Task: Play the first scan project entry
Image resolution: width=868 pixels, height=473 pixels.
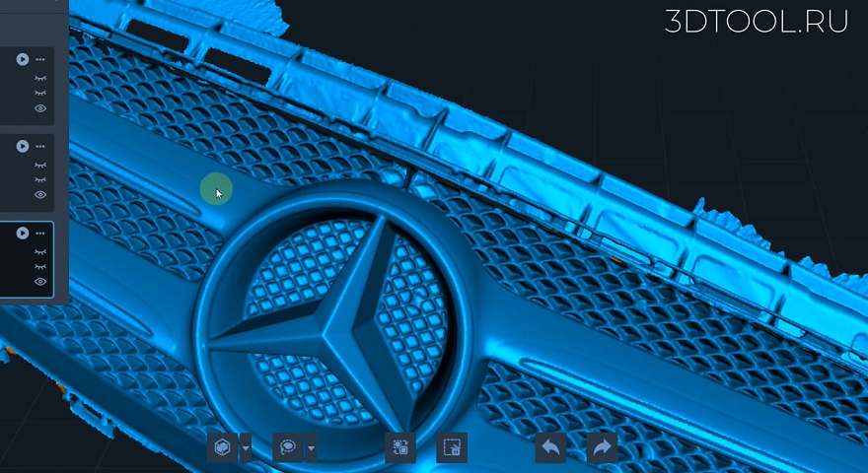Action: (x=22, y=59)
